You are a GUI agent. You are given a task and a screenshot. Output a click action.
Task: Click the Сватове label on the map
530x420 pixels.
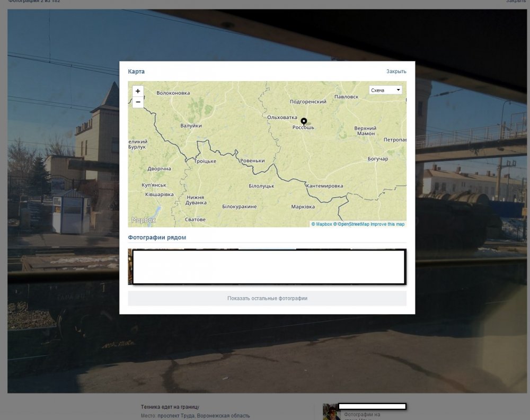click(195, 219)
